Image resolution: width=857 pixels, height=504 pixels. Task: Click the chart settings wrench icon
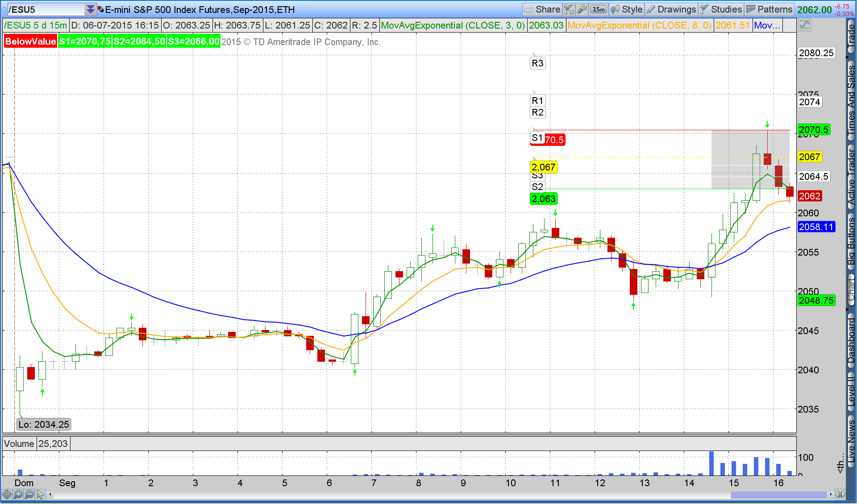(582, 9)
